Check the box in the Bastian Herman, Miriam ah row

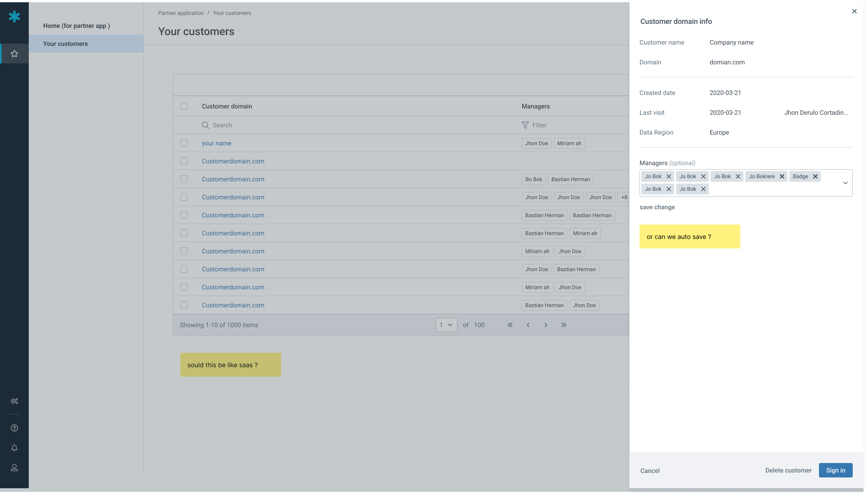point(184,233)
